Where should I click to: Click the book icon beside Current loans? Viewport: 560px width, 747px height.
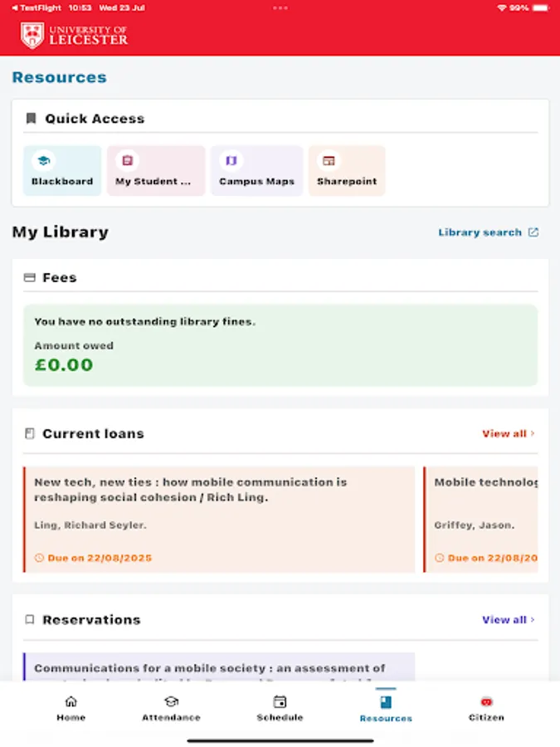[x=29, y=432]
